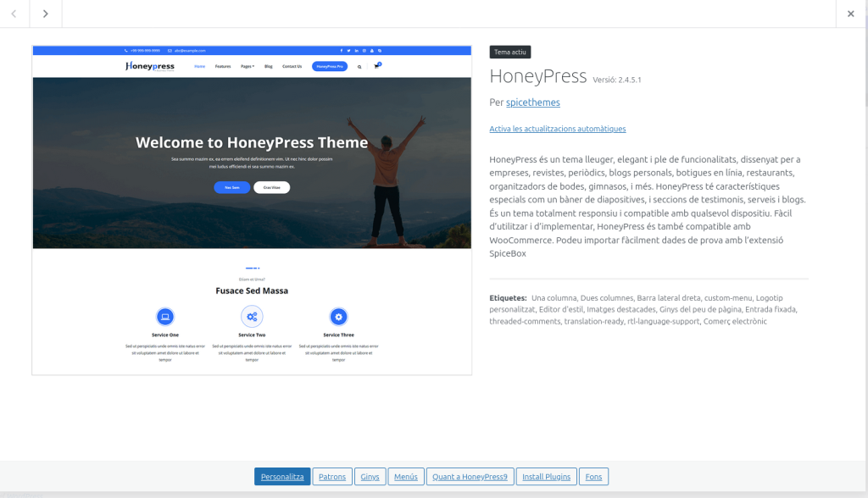Click the HoneyPress Pro button in preview
The image size is (868, 498).
coord(329,66)
